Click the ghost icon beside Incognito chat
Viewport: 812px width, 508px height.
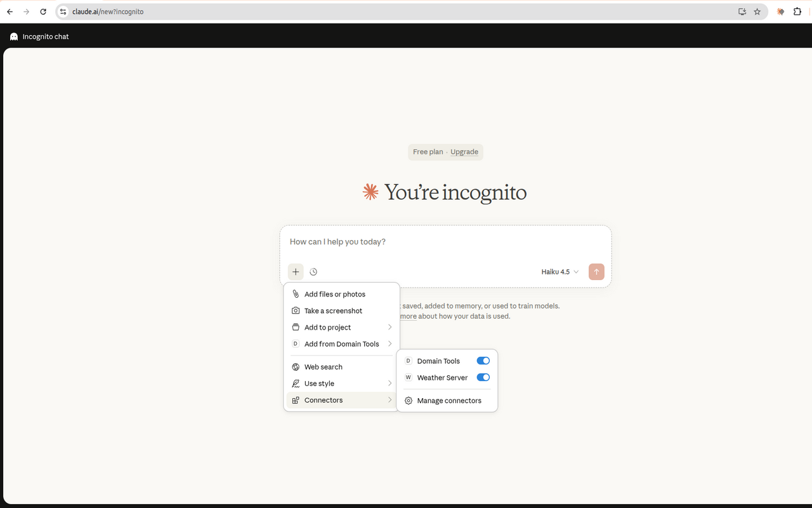pyautogui.click(x=14, y=37)
